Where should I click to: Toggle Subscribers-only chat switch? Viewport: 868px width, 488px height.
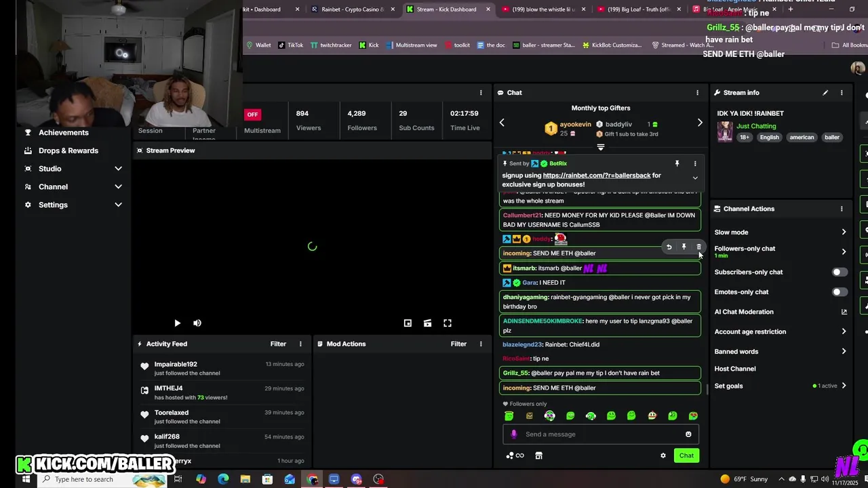click(840, 272)
